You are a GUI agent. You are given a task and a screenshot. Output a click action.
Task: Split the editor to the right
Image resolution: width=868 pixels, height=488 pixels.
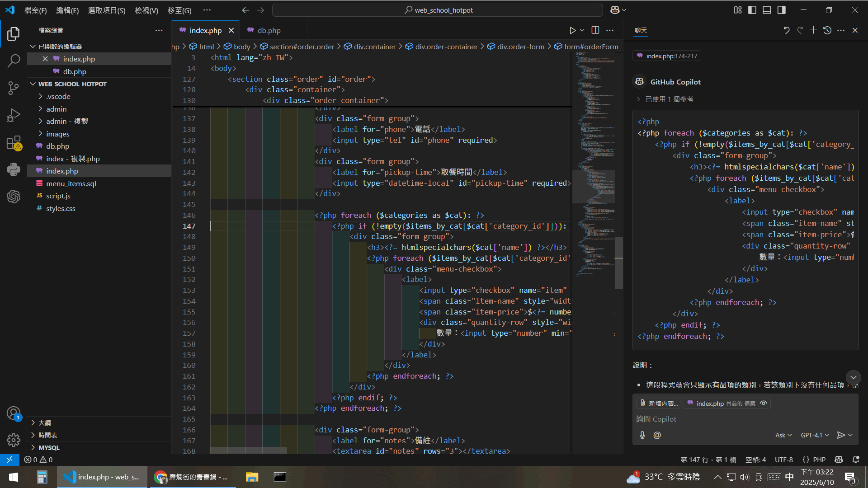[x=595, y=30]
